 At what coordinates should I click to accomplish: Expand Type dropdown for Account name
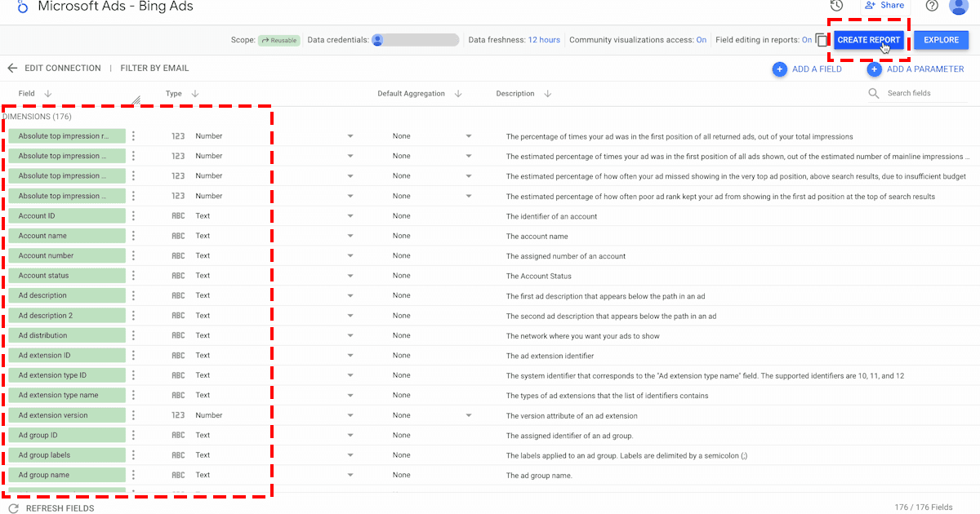pyautogui.click(x=350, y=236)
